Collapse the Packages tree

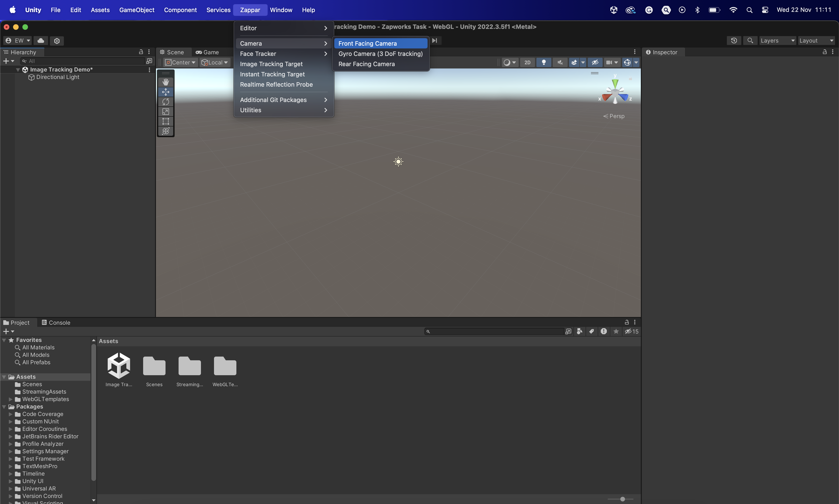coord(4,406)
